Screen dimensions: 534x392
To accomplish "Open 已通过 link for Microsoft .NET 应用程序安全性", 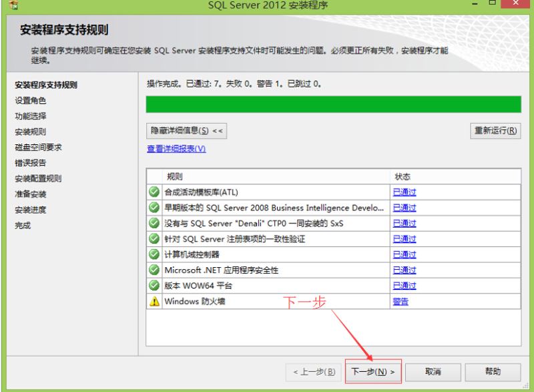I will pos(405,270).
